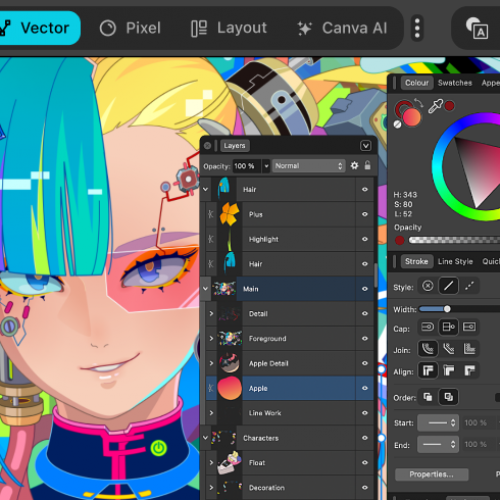The height and width of the screenshot is (500, 500).
Task: Select the butt cap option
Action: pos(449,327)
